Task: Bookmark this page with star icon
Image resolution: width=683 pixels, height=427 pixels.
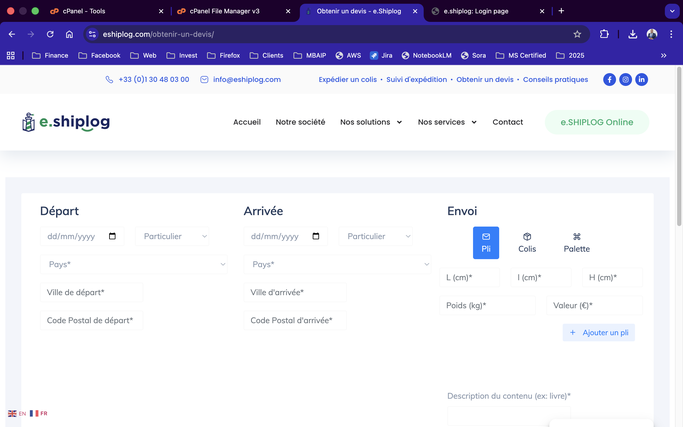Action: [x=577, y=34]
